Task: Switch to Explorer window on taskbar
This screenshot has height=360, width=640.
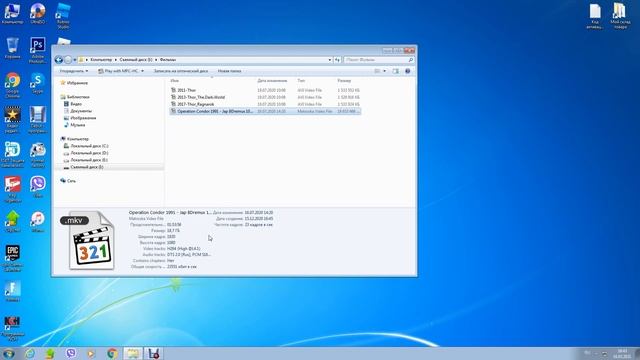Action: pyautogui.click(x=133, y=353)
